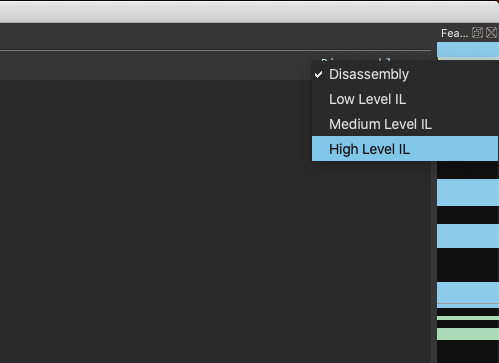The height and width of the screenshot is (363, 499).
Task: Open the view type dropdown behind the menu
Action: 355,60
